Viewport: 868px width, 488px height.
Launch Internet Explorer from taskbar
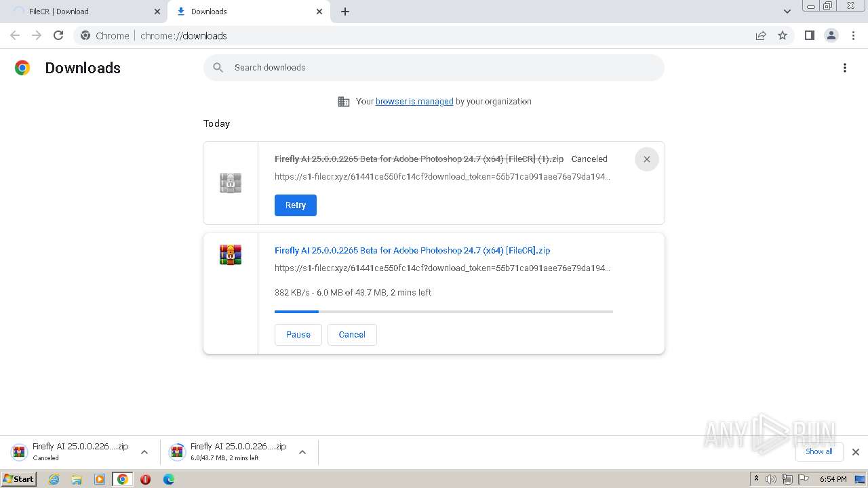pyautogui.click(x=54, y=479)
